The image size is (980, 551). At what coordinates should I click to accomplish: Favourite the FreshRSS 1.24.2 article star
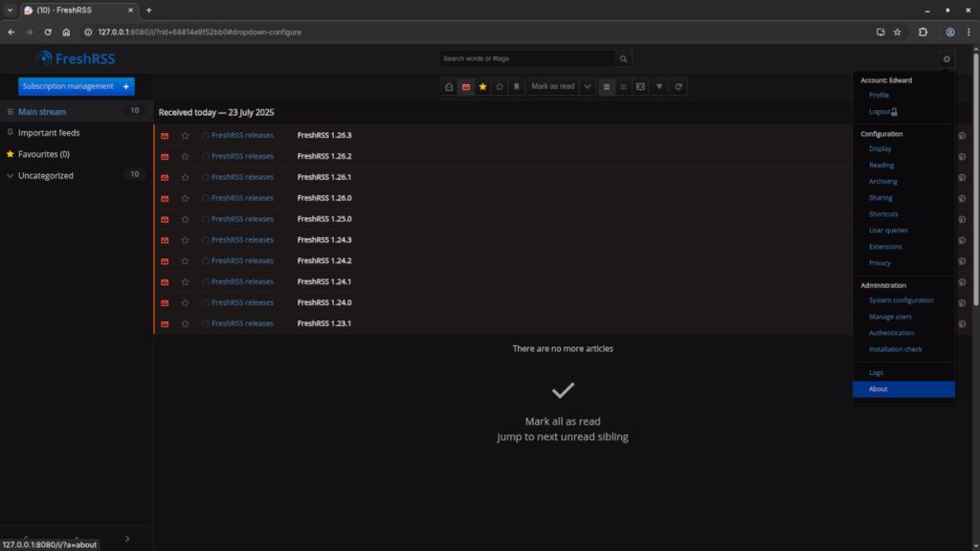[185, 261]
